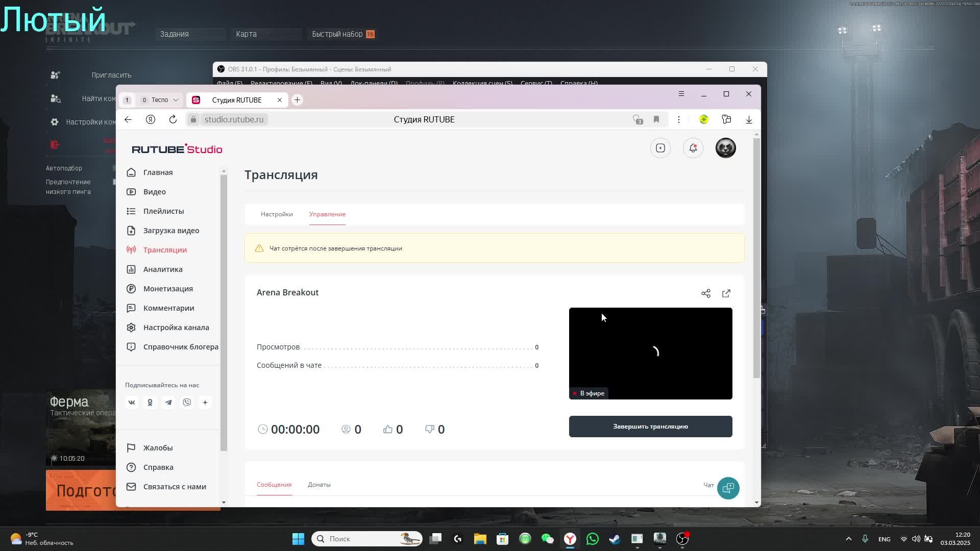Open the Telegram social link icon
This screenshot has height=551, width=980.
click(x=168, y=403)
